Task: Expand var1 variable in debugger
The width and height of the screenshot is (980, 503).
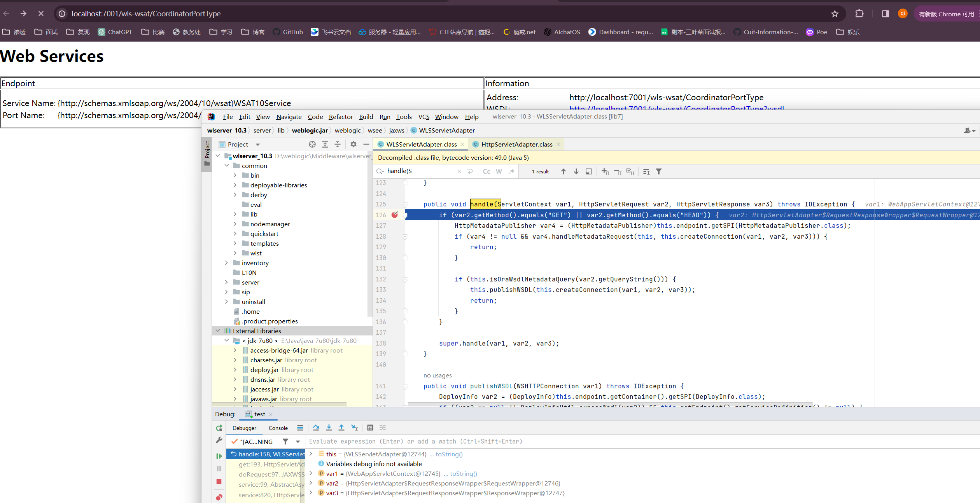Action: point(311,473)
